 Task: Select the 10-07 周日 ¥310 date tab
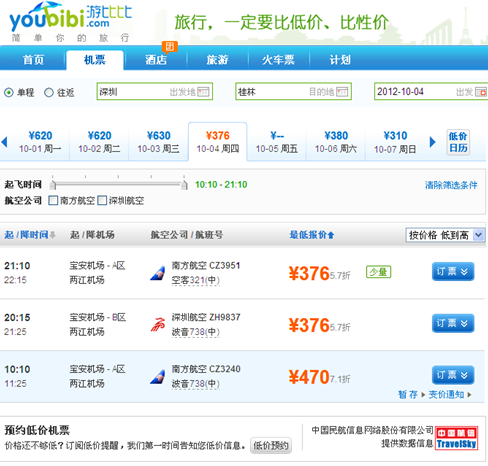pyautogui.click(x=395, y=142)
